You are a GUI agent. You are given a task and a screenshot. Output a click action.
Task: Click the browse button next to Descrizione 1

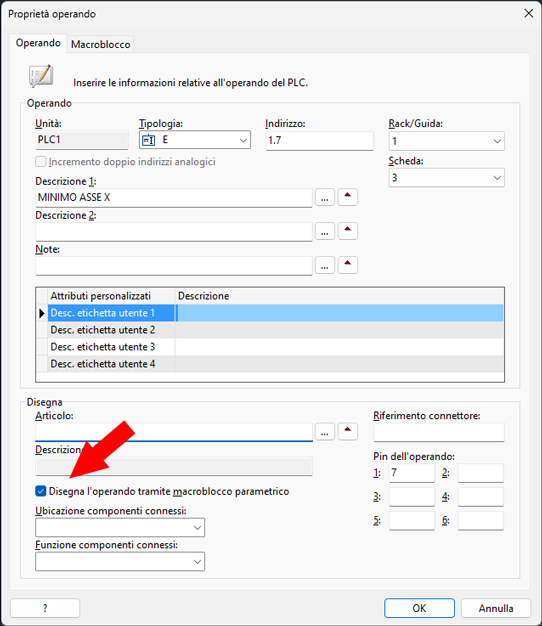(x=324, y=198)
